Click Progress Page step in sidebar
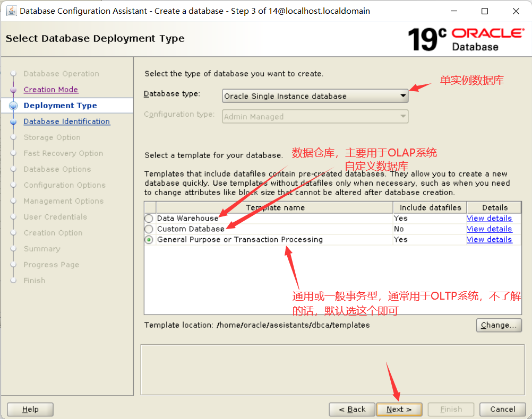 click(52, 265)
